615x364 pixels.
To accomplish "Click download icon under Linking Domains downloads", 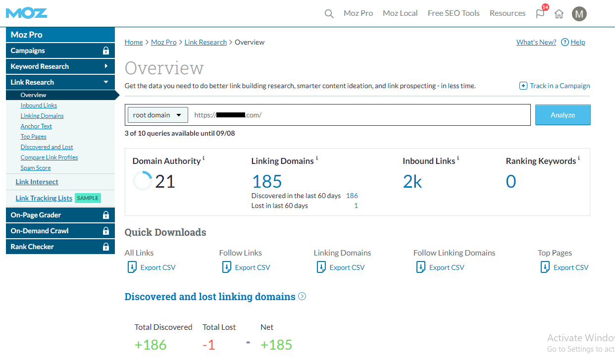I will (321, 267).
